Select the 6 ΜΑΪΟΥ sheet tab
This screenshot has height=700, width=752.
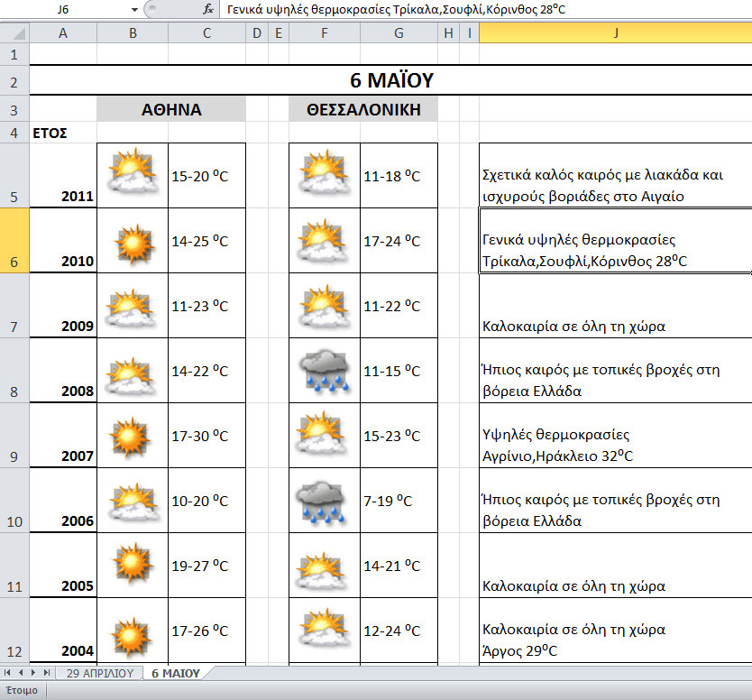click(x=178, y=674)
